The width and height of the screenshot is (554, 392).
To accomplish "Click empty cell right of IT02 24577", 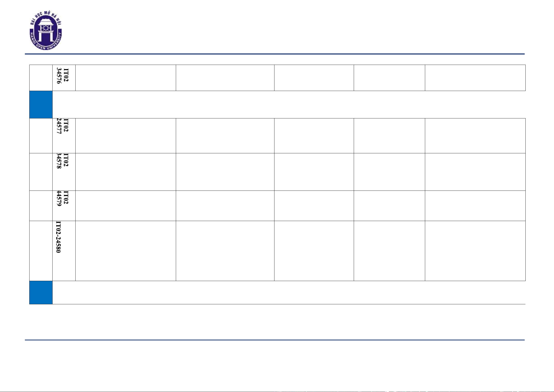I will click(125, 136).
